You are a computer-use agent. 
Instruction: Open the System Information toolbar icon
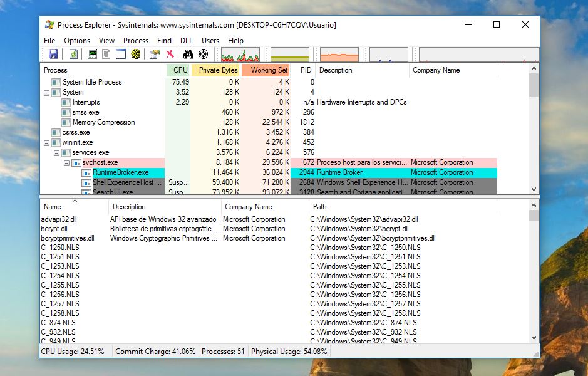click(x=92, y=54)
